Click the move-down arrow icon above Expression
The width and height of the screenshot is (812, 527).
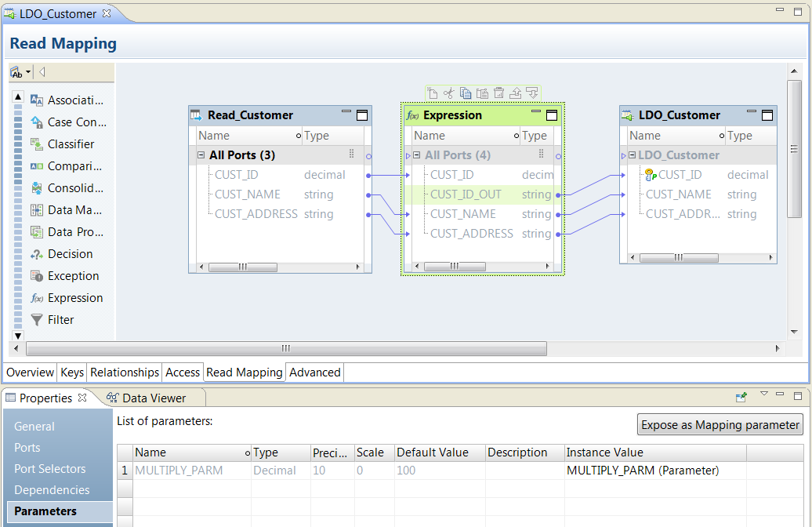click(532, 93)
